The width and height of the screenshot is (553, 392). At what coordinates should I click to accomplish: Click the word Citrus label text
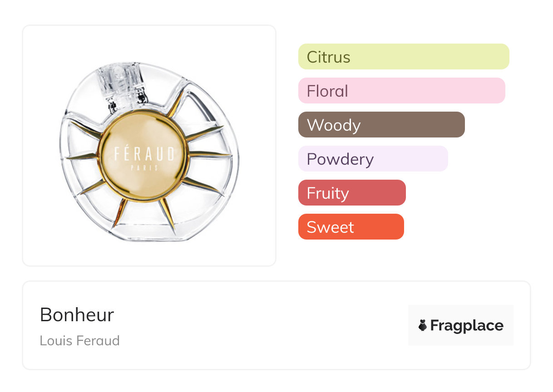(x=328, y=57)
